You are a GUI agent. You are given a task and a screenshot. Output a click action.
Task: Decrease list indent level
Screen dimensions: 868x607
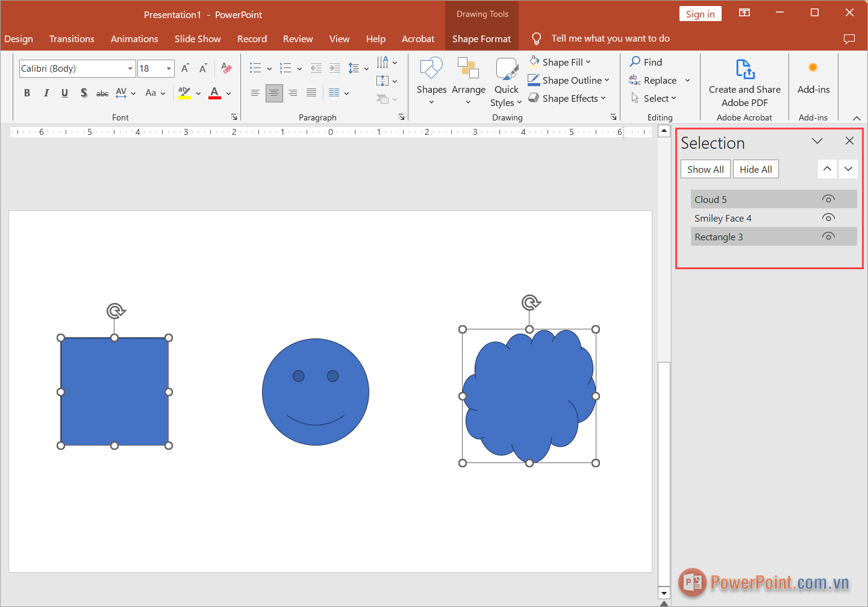pyautogui.click(x=316, y=68)
